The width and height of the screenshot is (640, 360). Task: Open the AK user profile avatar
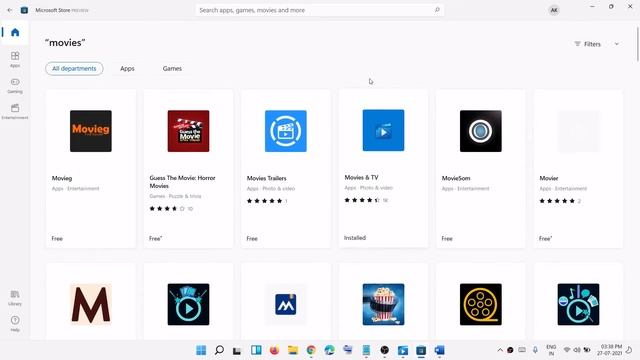pos(554,10)
